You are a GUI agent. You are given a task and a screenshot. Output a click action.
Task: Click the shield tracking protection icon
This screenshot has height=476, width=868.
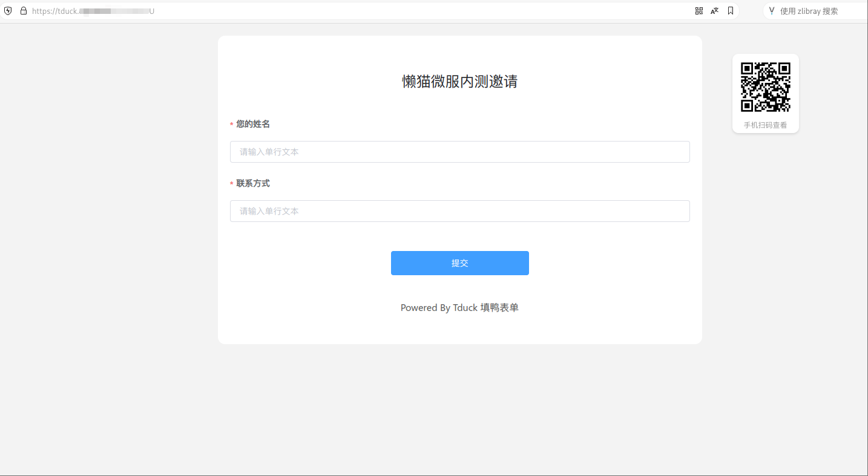click(x=8, y=11)
